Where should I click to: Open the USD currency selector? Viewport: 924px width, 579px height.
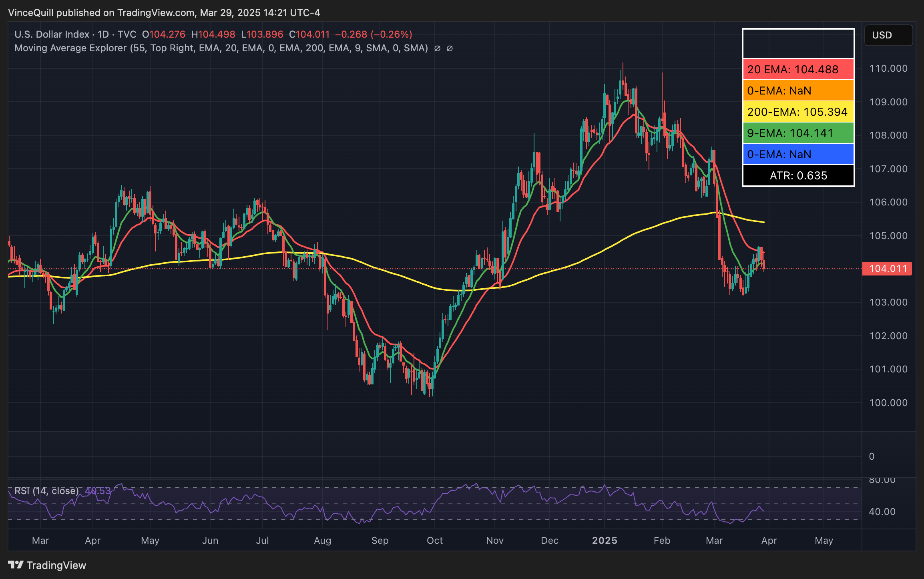click(888, 35)
